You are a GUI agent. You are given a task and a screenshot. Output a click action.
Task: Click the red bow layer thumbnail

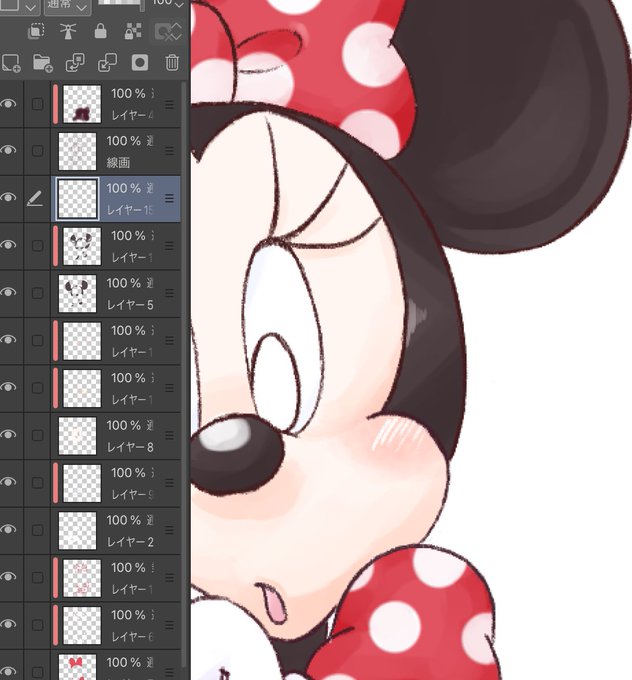[77, 667]
